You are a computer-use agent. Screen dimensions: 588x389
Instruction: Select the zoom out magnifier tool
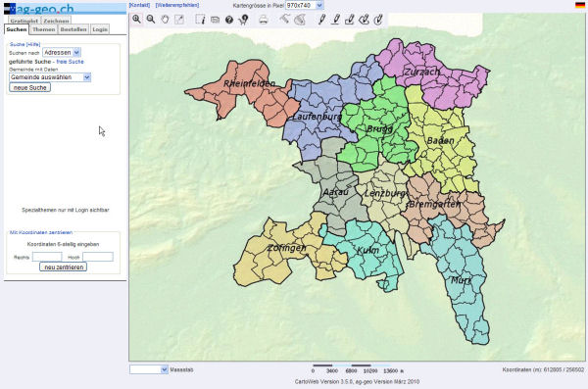151,20
